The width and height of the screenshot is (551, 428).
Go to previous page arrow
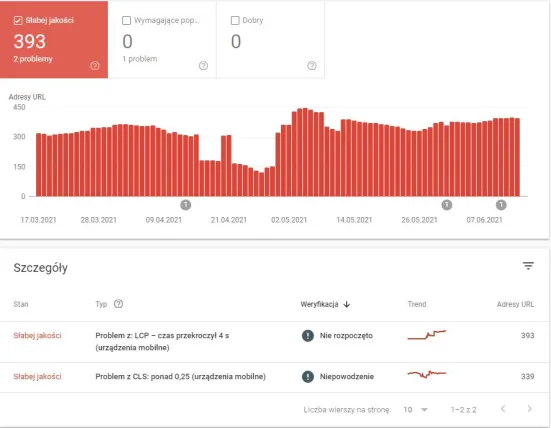pyautogui.click(x=503, y=409)
